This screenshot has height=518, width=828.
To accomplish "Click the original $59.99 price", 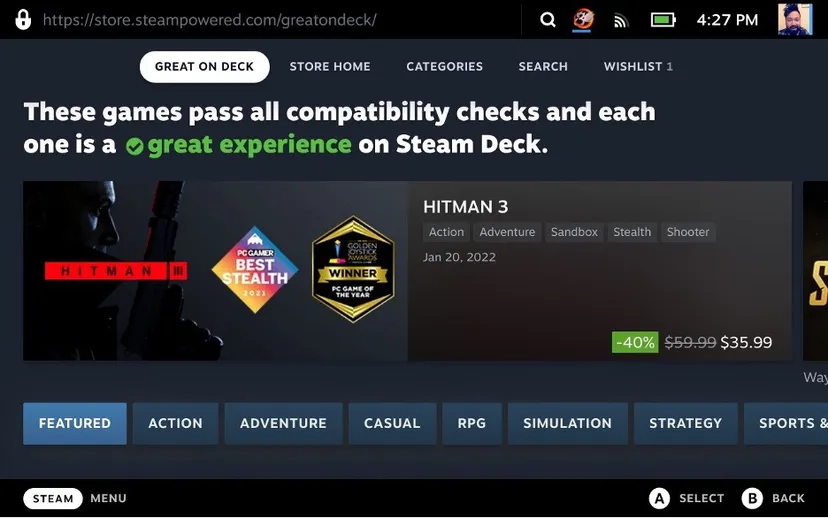I will tap(690, 342).
